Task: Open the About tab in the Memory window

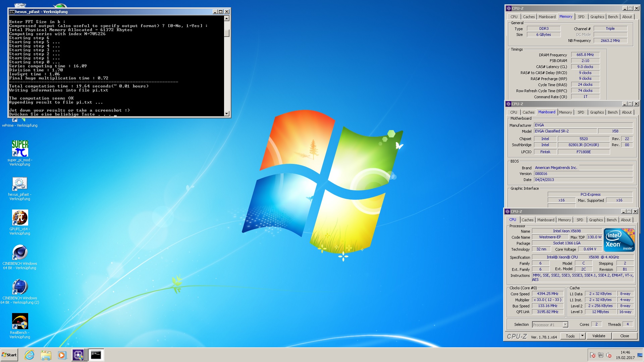Action: 627,17
